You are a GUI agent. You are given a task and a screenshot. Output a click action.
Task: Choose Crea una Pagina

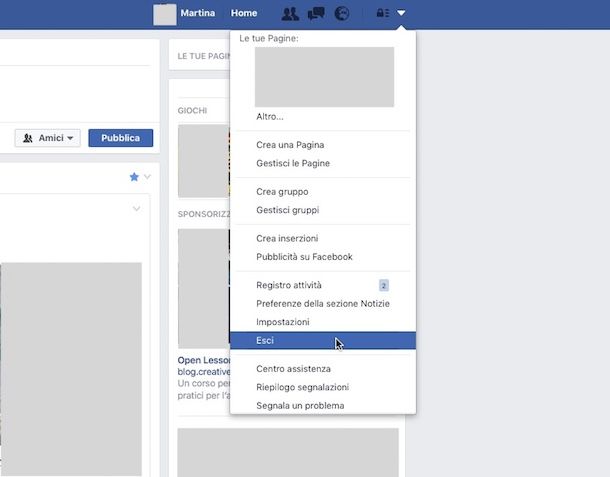[290, 145]
